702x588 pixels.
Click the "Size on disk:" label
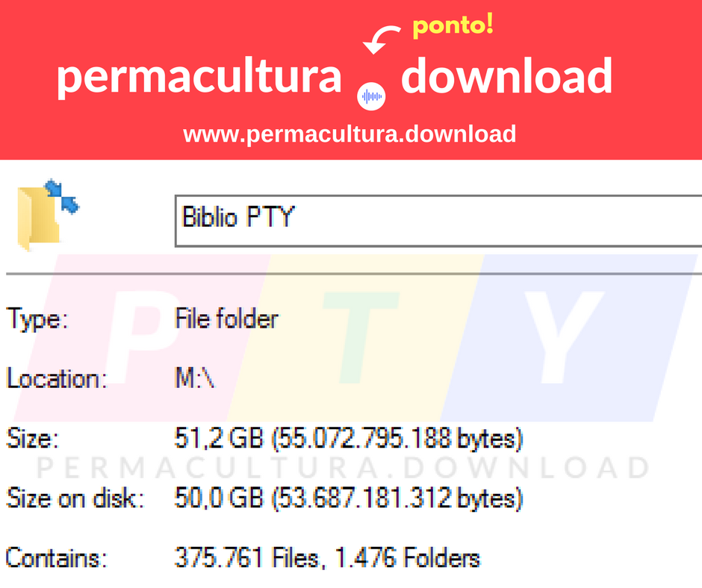74,498
